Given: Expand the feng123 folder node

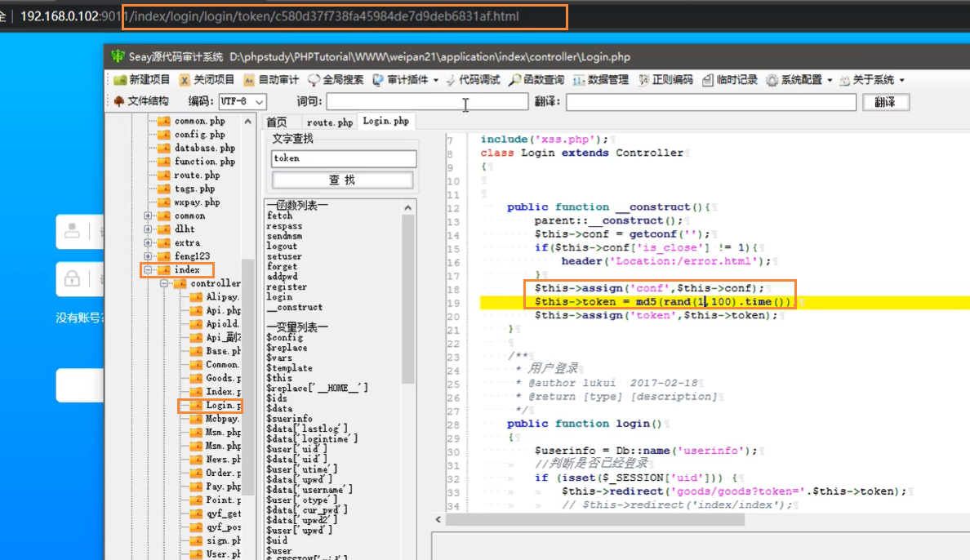Looking at the screenshot, I should tap(148, 256).
